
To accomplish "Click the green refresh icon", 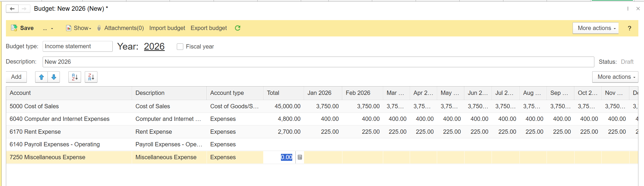I will (237, 28).
